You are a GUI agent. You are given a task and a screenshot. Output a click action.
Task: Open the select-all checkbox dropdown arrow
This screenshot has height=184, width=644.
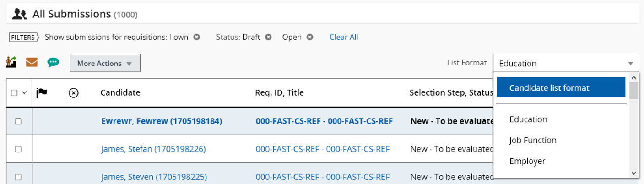pyautogui.click(x=24, y=93)
